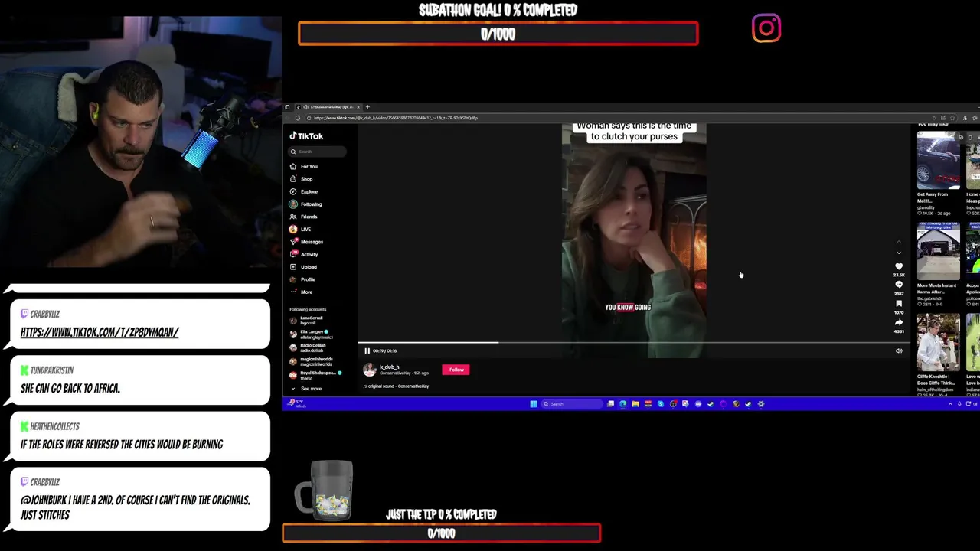Open the Messages icon with badge
This screenshot has width=980, height=551.
[293, 242]
